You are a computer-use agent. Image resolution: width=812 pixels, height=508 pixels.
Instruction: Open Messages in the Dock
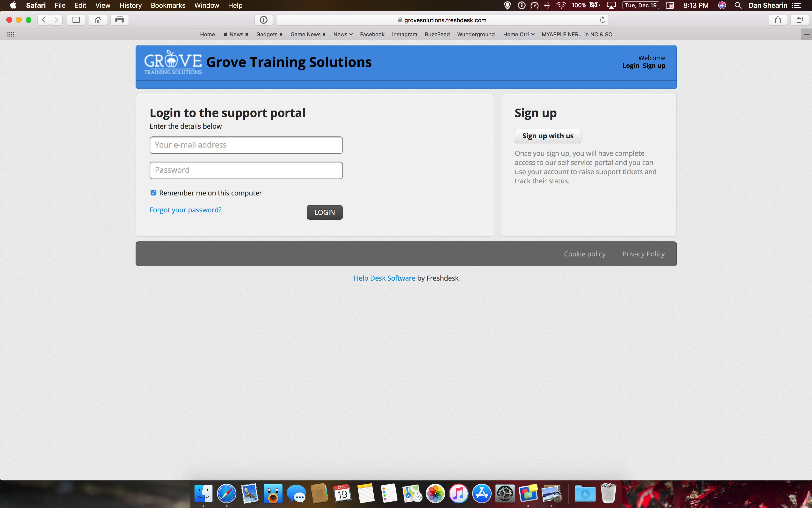[296, 494]
